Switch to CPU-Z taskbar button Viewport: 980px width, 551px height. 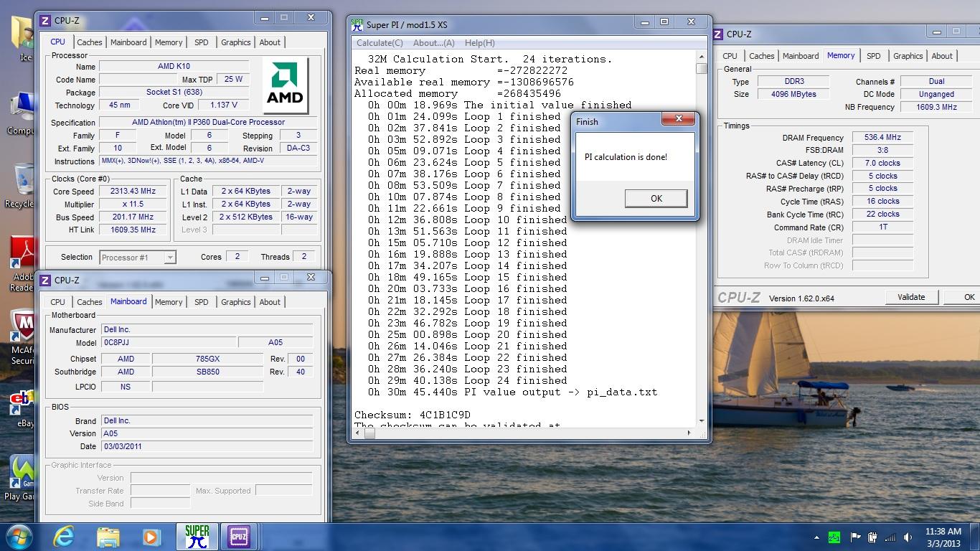pos(238,537)
